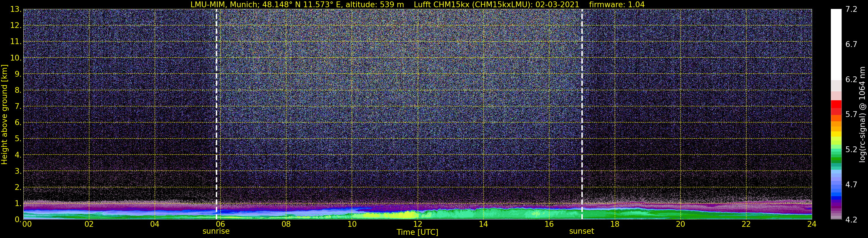Click the time axis tick label 18

click(614, 224)
